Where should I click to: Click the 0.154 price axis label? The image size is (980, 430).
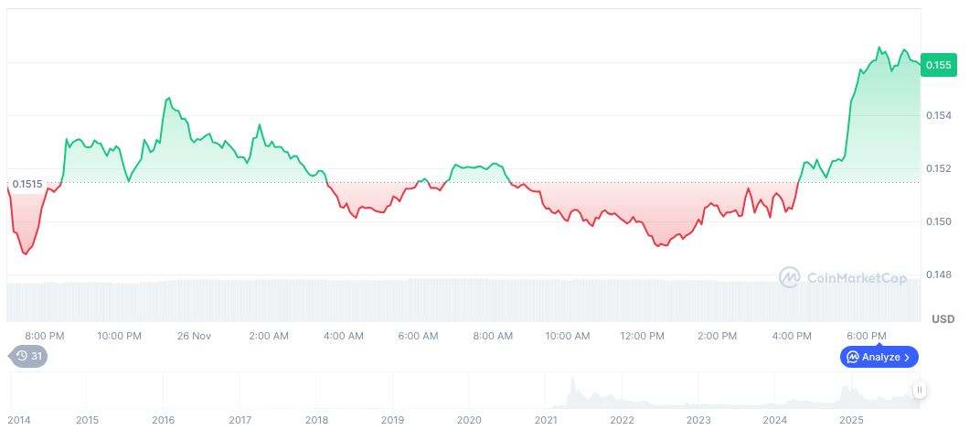pos(939,115)
